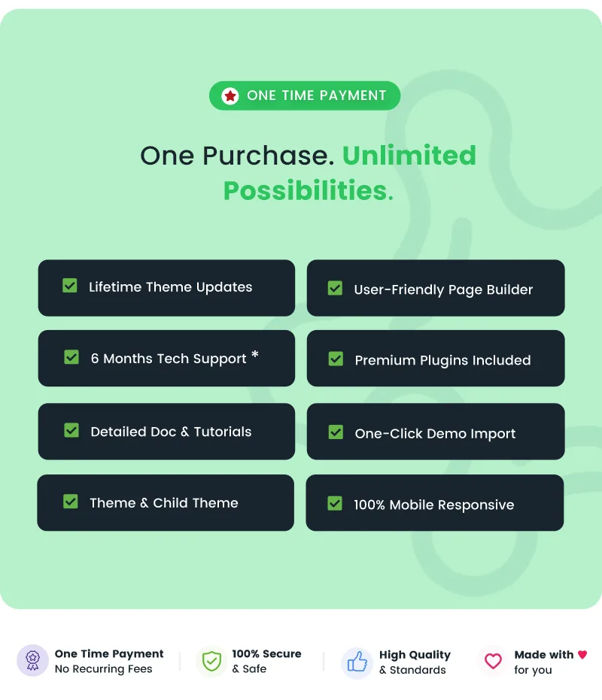Click the 100% Secure & Safe label
The height and width of the screenshot is (700, 602).
point(267,661)
